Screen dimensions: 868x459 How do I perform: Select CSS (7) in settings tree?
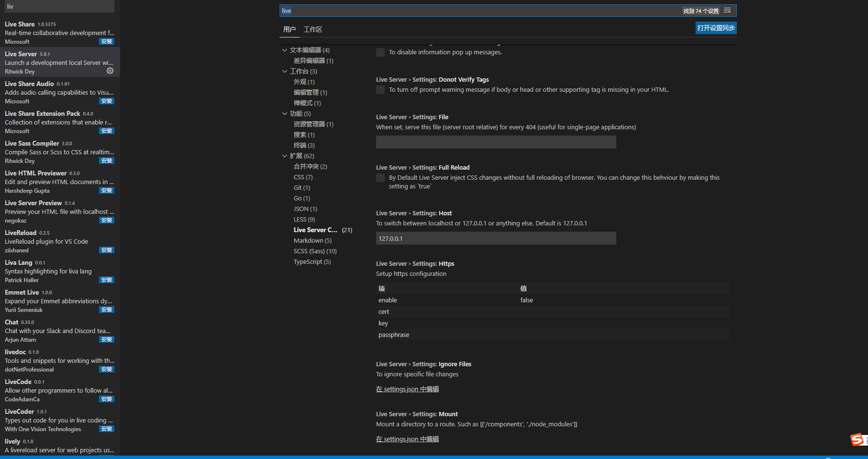pyautogui.click(x=303, y=177)
